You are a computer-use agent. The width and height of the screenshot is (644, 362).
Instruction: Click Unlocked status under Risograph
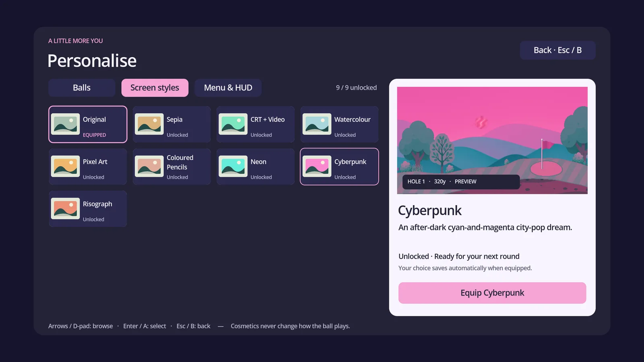pos(93,220)
